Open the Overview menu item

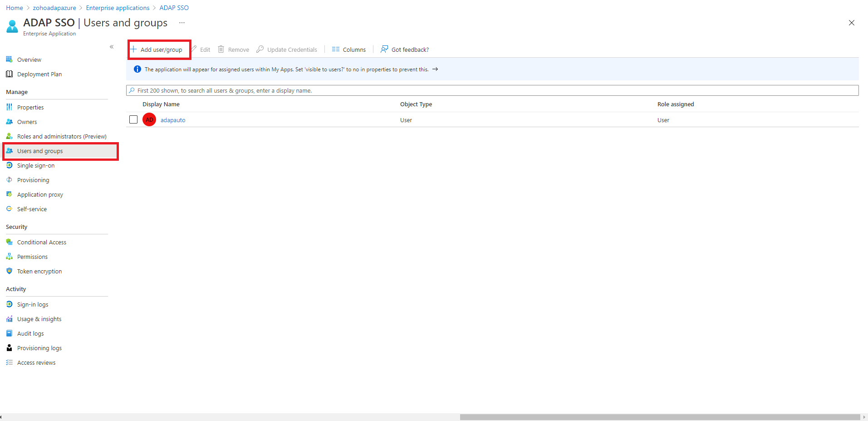(29, 59)
